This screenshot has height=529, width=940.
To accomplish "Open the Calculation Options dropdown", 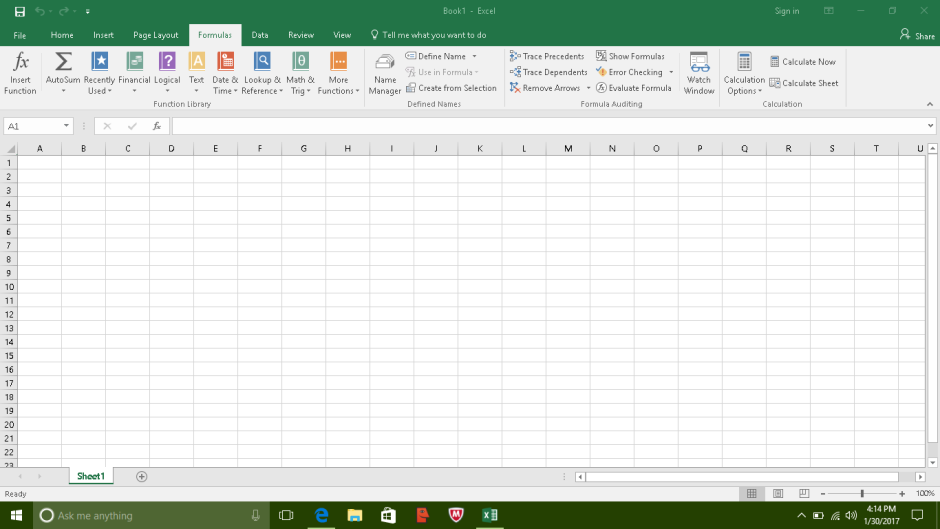I will [744, 73].
